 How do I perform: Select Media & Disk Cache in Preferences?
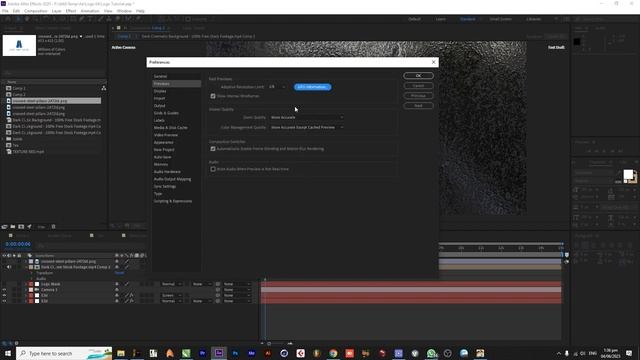coord(171,128)
